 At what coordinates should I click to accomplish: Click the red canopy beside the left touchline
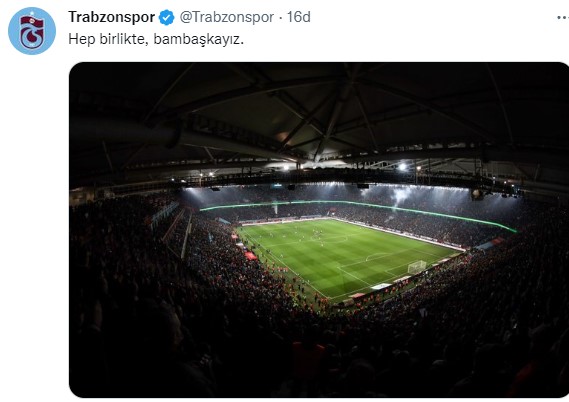(251, 256)
